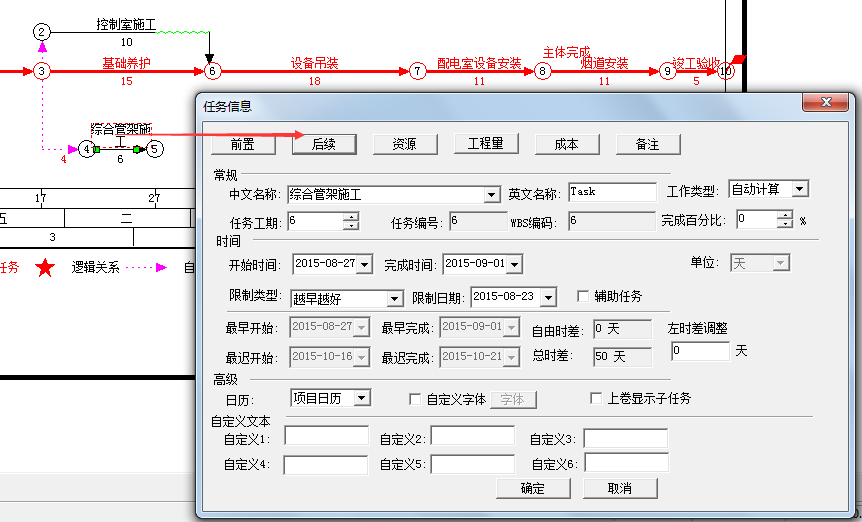
Task: Enable the 辅助任务 checkbox
Action: click(x=583, y=297)
